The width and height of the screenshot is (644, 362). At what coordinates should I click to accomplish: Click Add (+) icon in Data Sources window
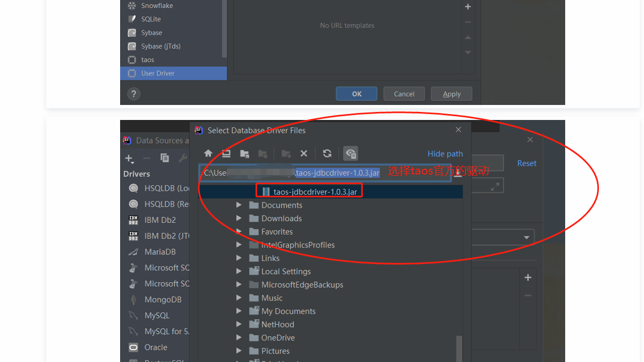[129, 159]
